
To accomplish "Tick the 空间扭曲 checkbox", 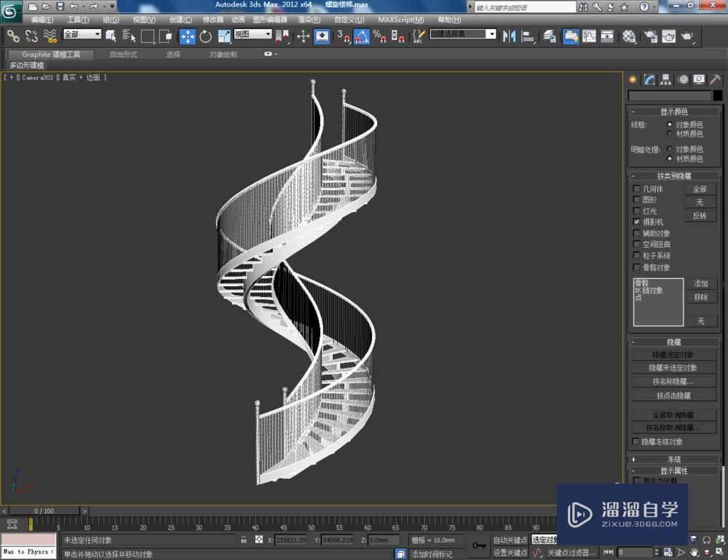I will (x=636, y=244).
